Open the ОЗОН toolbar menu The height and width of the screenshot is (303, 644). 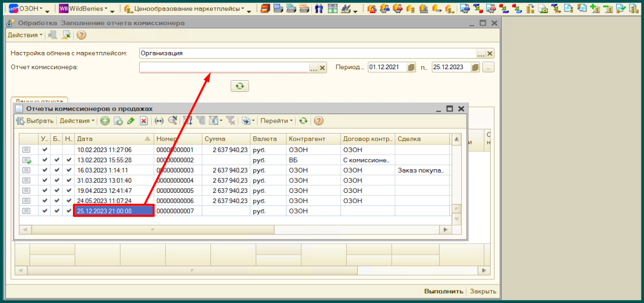coord(26,9)
